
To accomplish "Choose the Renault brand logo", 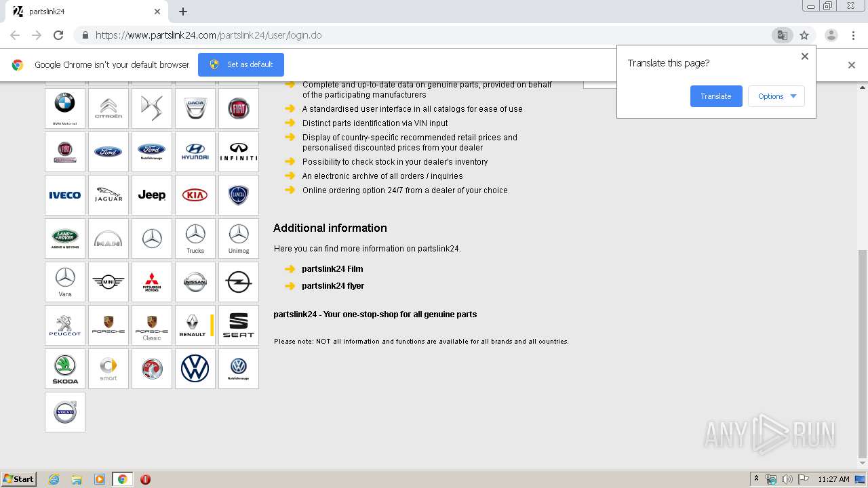I will click(195, 325).
